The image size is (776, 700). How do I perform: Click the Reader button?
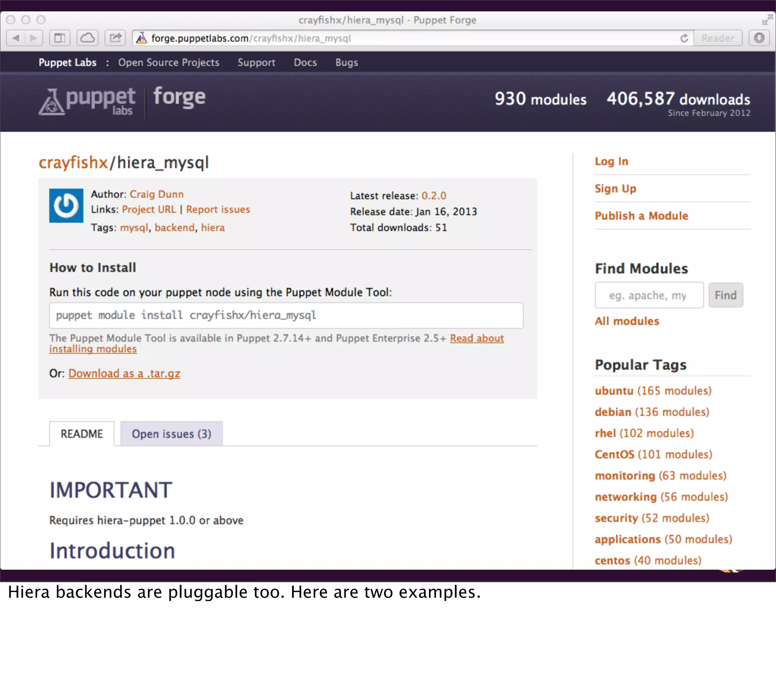[718, 38]
